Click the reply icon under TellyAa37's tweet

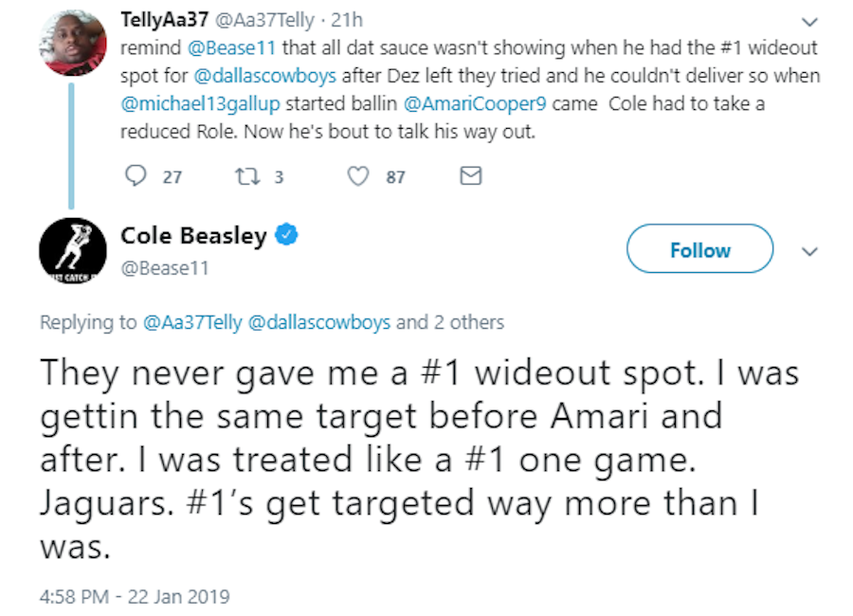136,176
